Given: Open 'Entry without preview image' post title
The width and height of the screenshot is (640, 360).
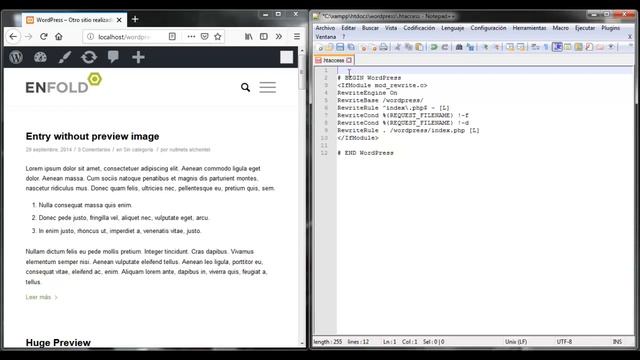Looking at the screenshot, I should point(92,136).
